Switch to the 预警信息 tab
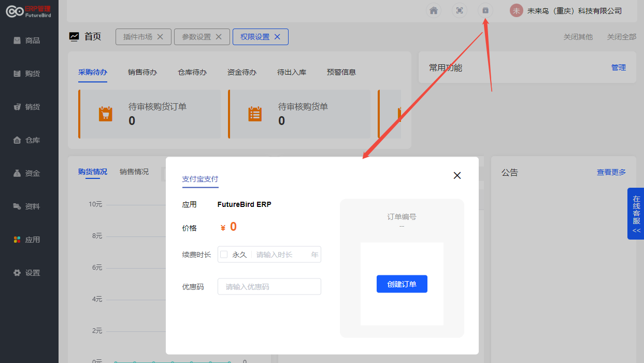Viewport: 644px width, 363px height. (341, 72)
